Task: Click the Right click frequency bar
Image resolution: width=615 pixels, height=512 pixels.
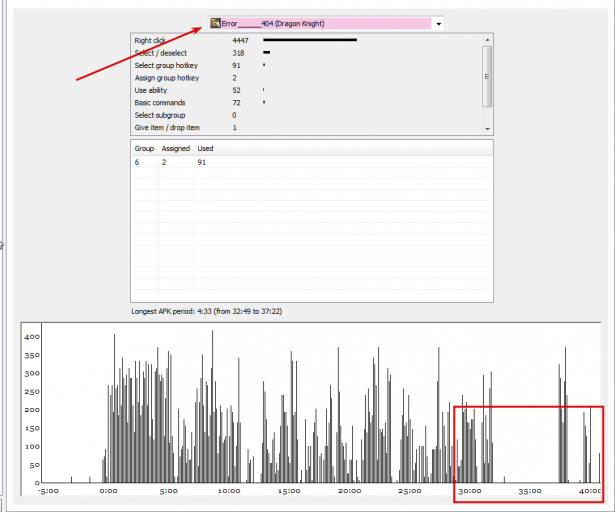Action: [310, 40]
